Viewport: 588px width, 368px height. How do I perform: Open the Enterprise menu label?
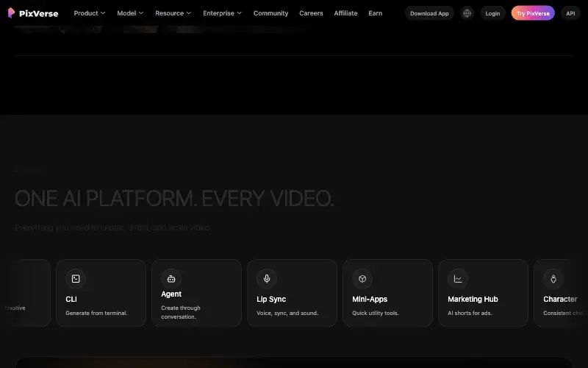[x=218, y=13]
